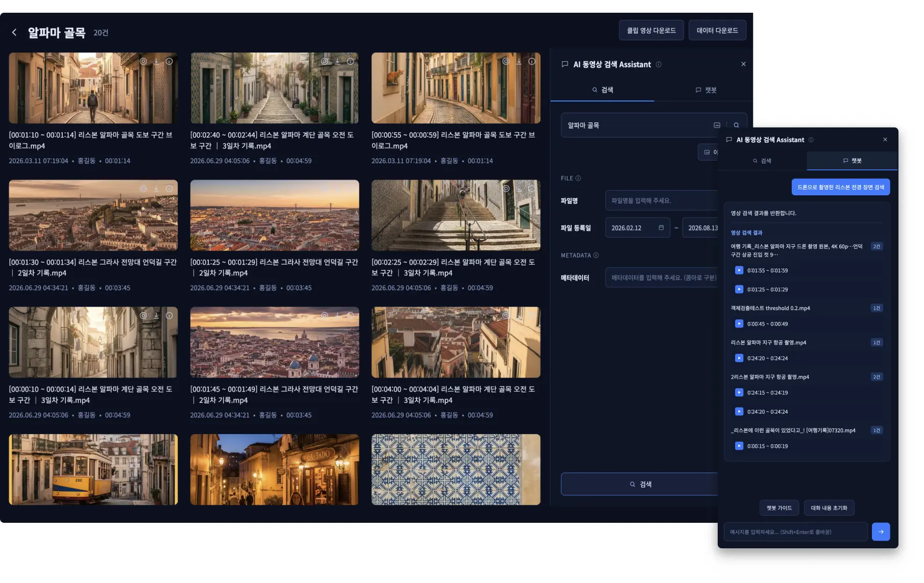924x583 pixels.
Task: Click the 객체검출테스트 threshold 0.2.mp4 result
Action: pos(770,308)
